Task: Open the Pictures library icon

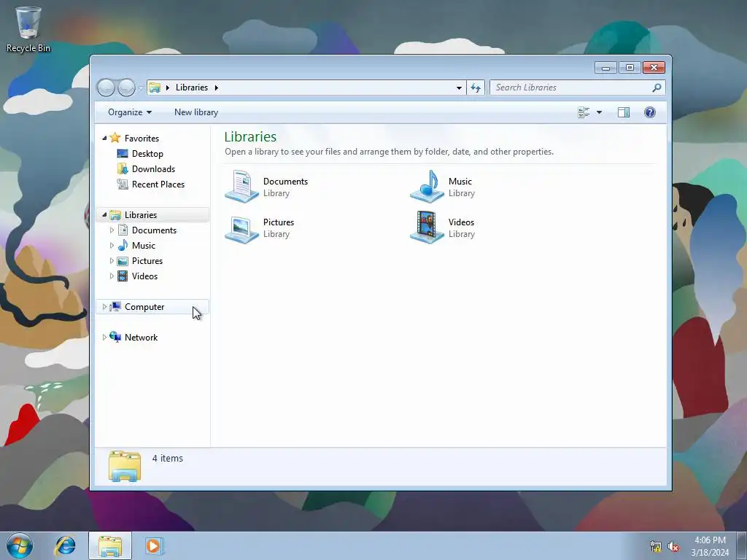Action: tap(242, 228)
